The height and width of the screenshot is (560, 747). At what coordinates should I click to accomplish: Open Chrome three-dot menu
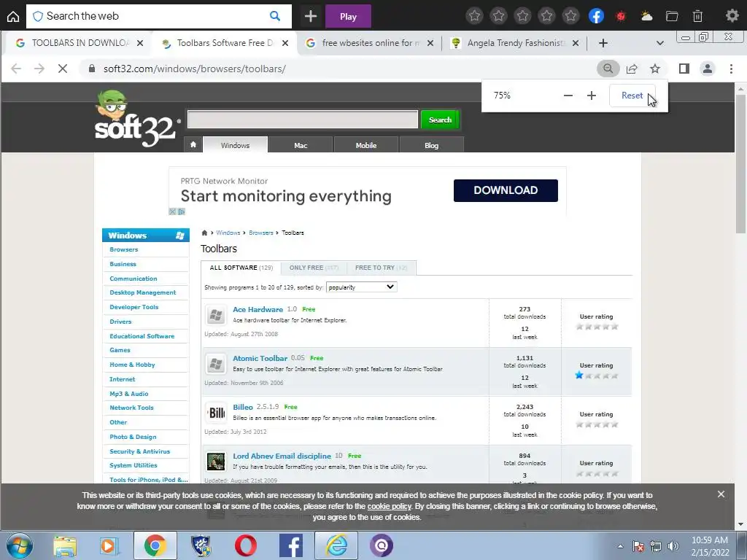click(731, 69)
